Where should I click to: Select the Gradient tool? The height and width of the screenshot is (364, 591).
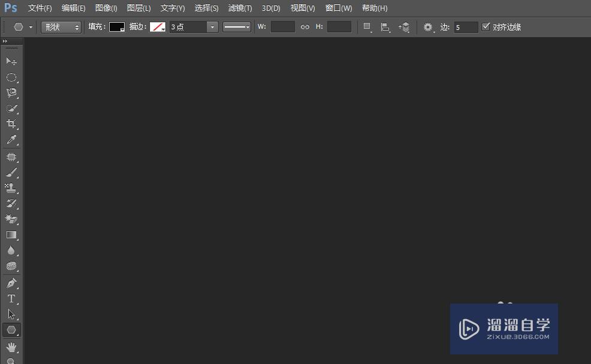pyautogui.click(x=11, y=235)
